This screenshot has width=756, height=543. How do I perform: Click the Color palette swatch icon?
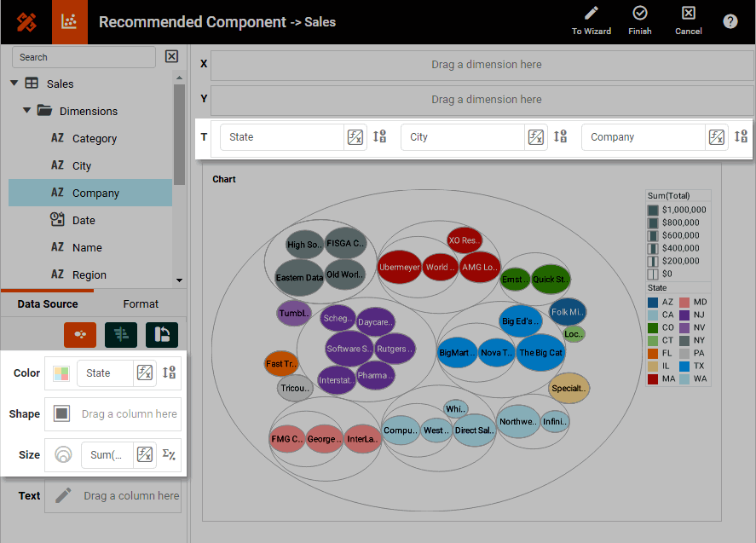61,373
